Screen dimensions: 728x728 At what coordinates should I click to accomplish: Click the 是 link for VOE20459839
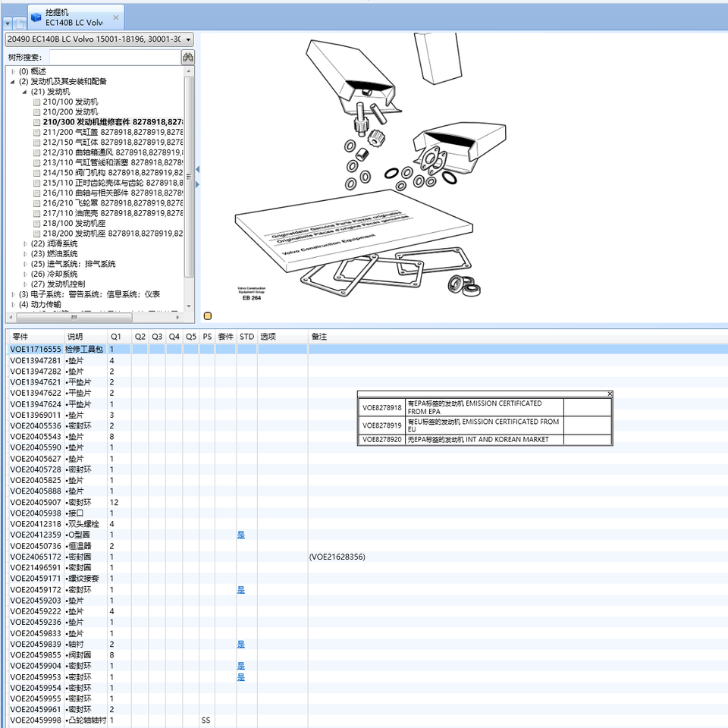pyautogui.click(x=241, y=645)
